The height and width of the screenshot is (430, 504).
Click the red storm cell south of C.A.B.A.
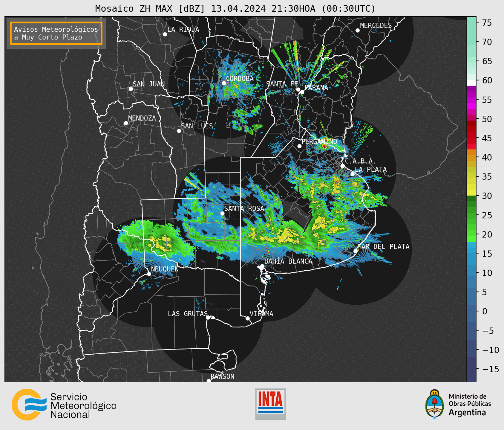tap(337, 182)
